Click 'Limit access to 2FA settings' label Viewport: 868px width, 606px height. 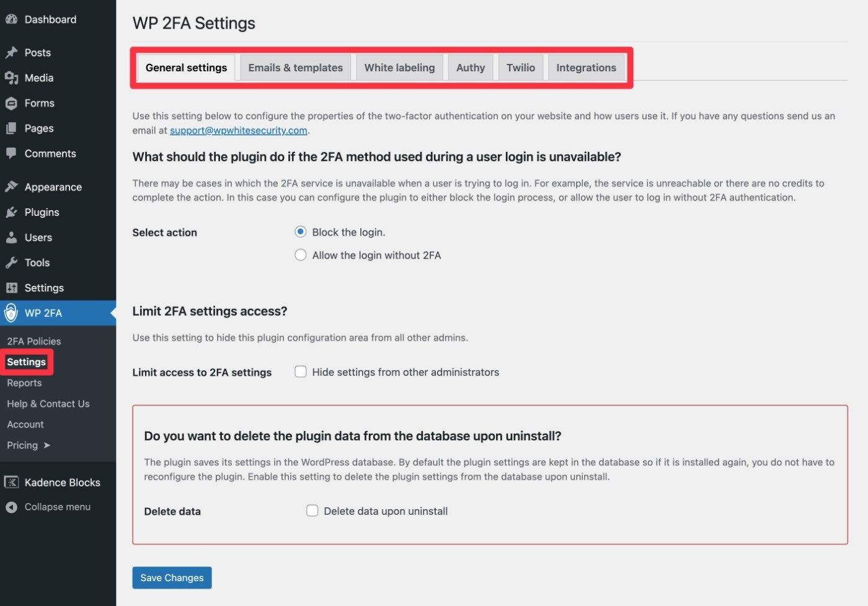click(x=202, y=372)
